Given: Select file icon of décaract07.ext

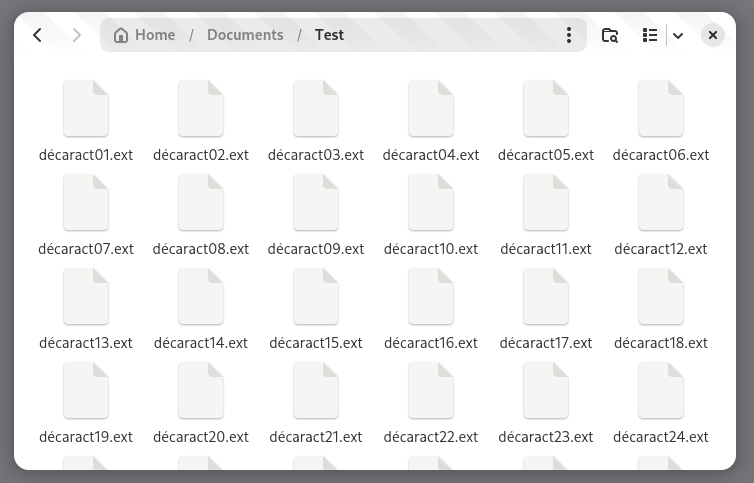Looking at the screenshot, I should click(x=86, y=202).
